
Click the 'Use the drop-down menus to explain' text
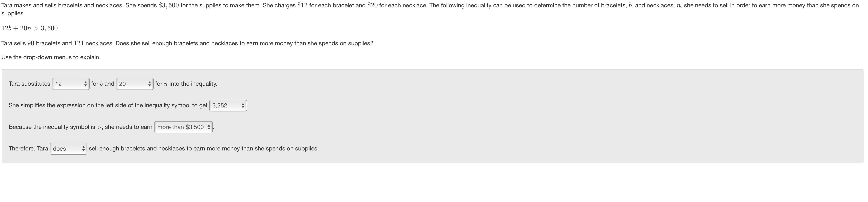click(x=51, y=57)
